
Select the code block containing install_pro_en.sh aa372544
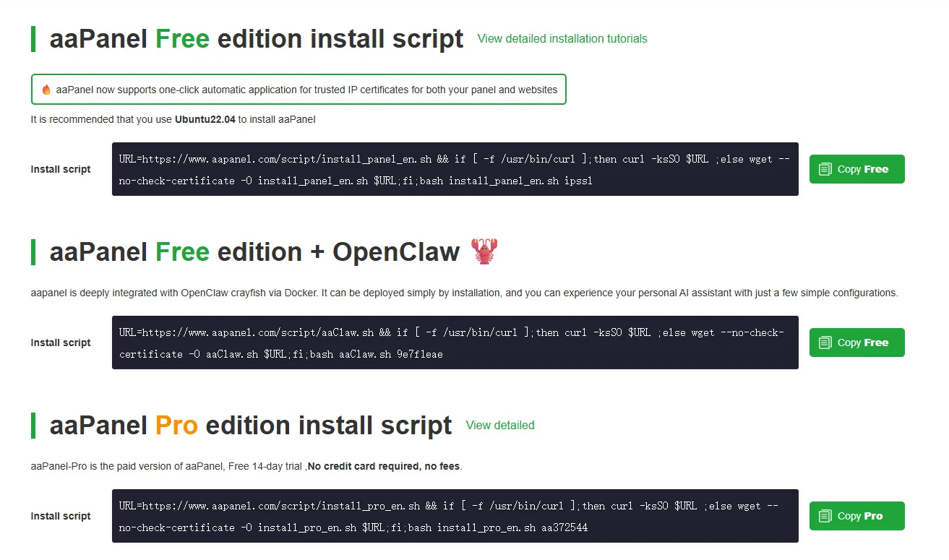tap(455, 516)
